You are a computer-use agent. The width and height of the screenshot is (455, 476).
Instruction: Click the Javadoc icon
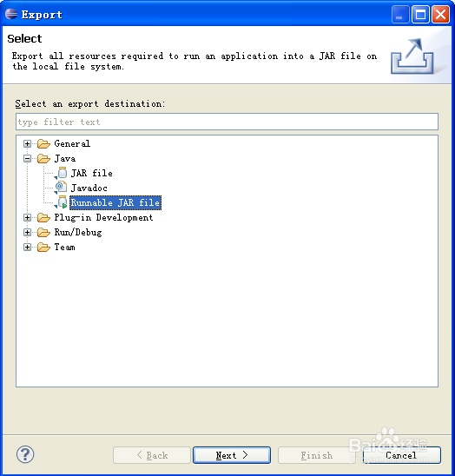(61, 188)
